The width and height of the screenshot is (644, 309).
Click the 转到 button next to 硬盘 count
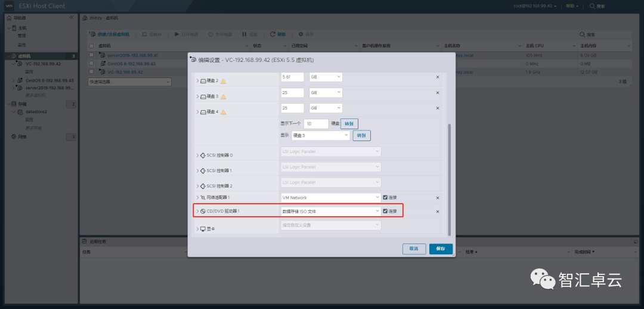(x=349, y=124)
